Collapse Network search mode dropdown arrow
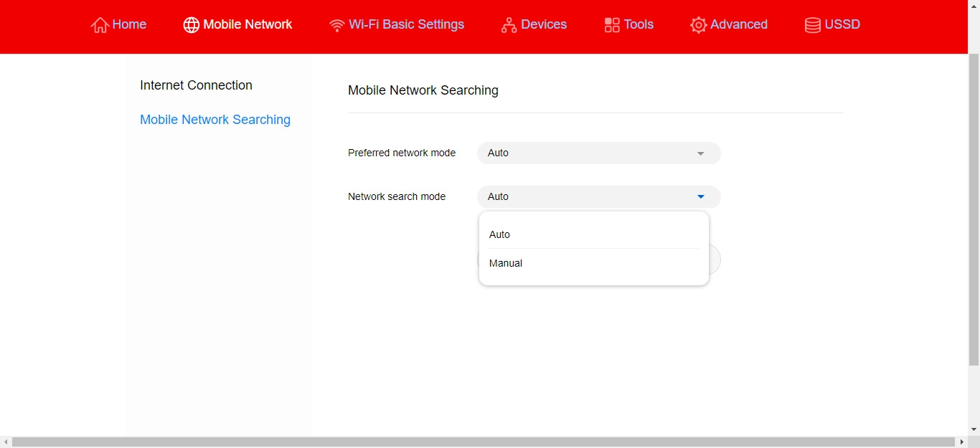980x448 pixels. coord(700,197)
